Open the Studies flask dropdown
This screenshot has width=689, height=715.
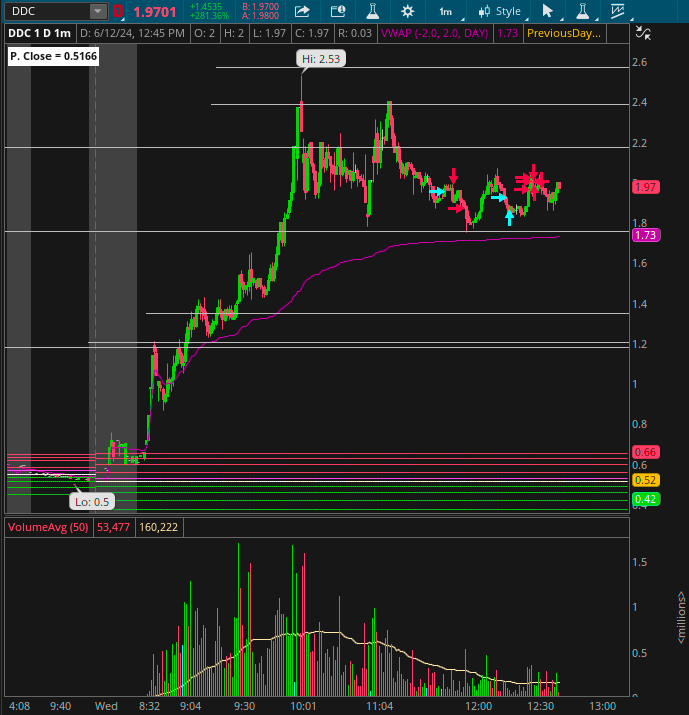tap(583, 11)
